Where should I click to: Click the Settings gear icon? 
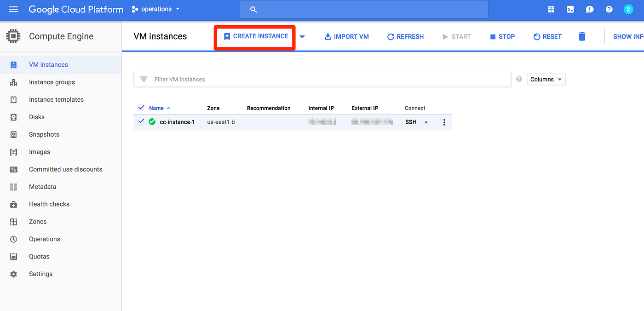coord(13,274)
